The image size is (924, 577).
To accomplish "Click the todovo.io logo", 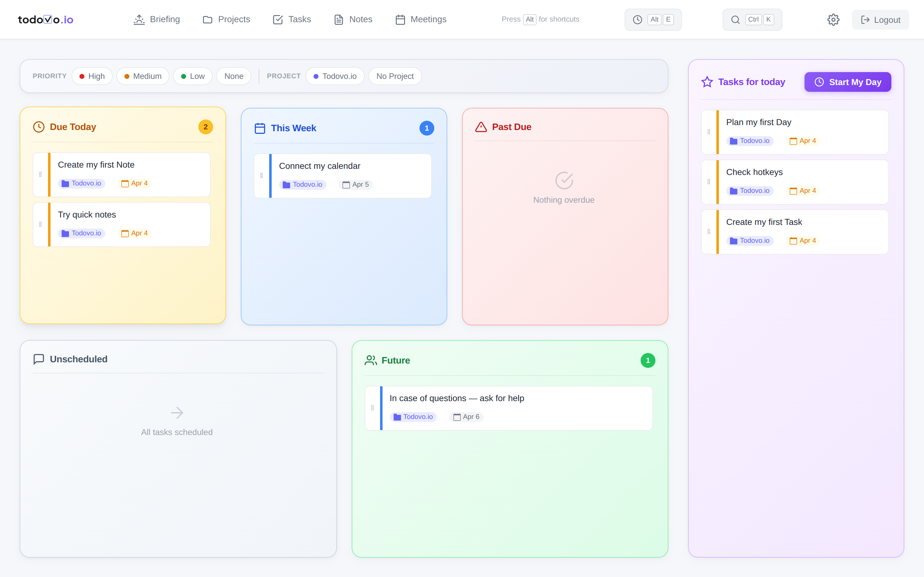I will (x=45, y=19).
